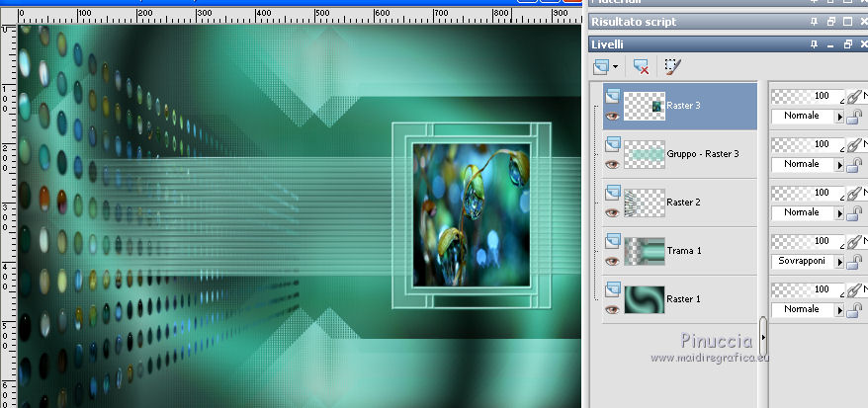Click the opacity slider of Raster 2
868x408 pixels.
808,193
